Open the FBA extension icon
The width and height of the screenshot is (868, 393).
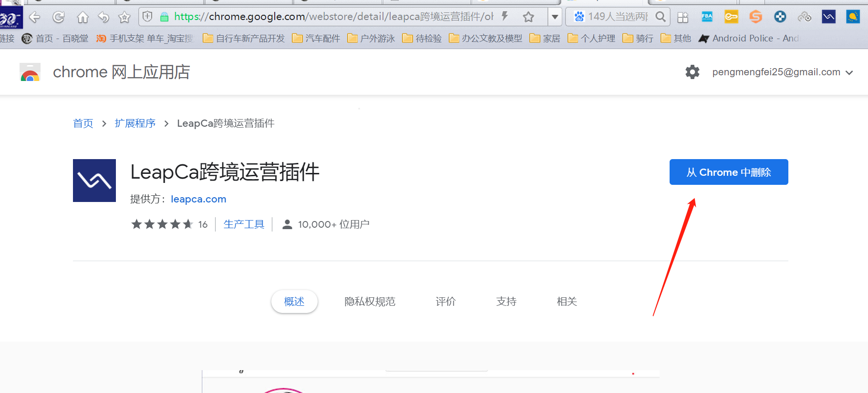(707, 17)
